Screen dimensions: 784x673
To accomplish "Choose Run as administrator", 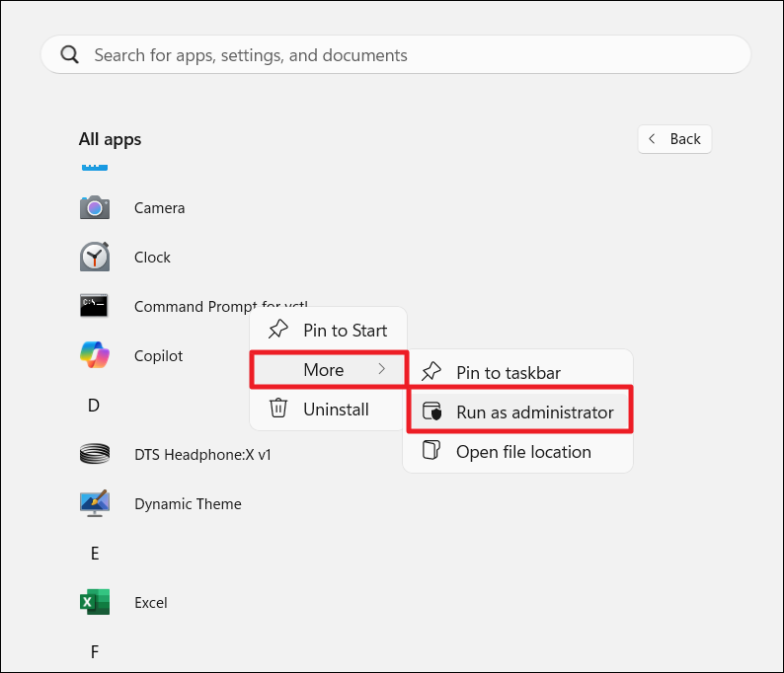I will point(534,412).
